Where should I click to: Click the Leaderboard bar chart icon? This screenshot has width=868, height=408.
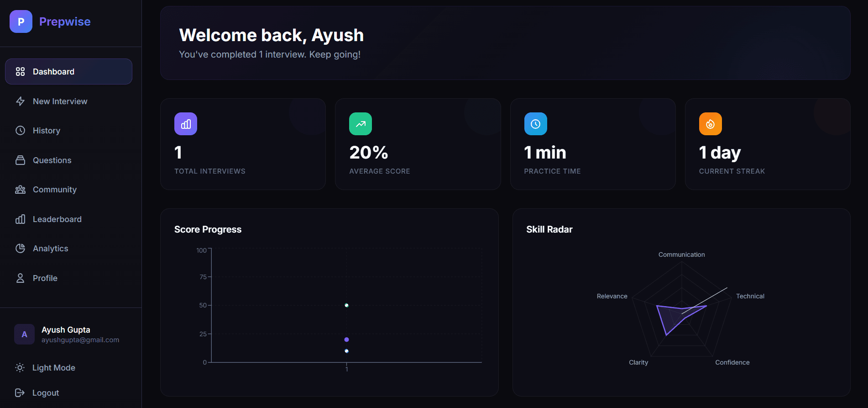tap(20, 219)
